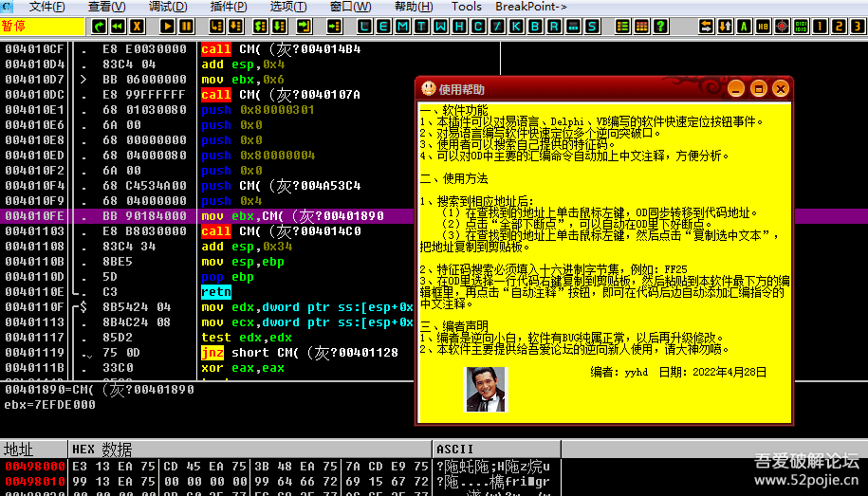Click the ASCII column header in dump
This screenshot has height=496, width=868.
click(496, 449)
